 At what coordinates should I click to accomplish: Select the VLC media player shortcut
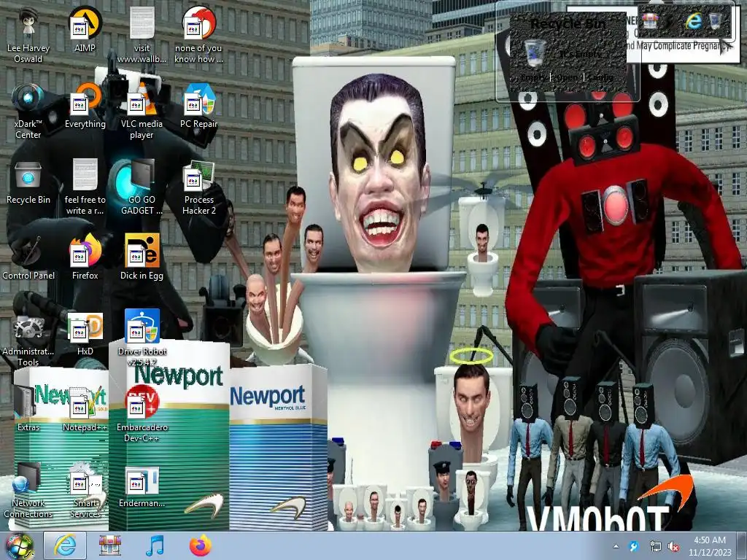click(142, 111)
